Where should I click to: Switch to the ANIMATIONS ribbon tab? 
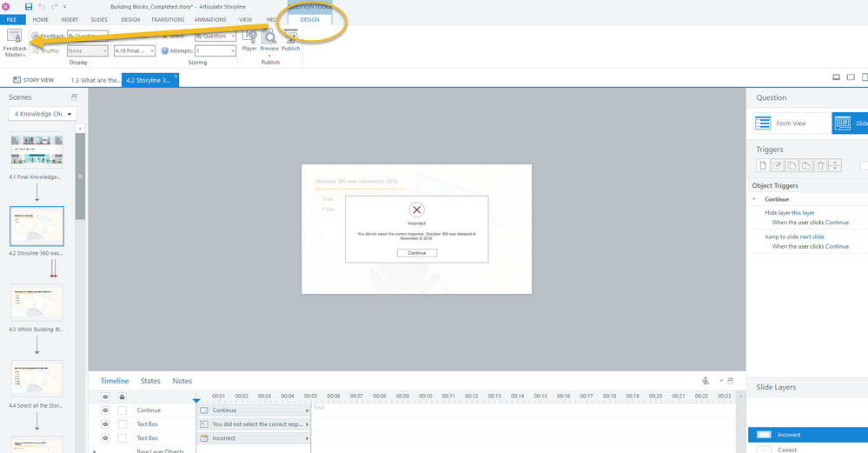coord(210,19)
